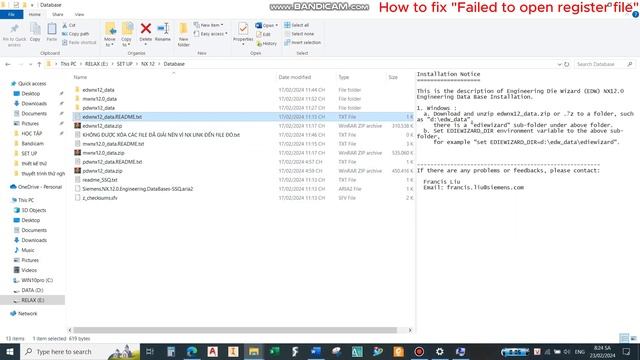640x360 pixels.
Task: Open Bandicam folder in the navigation pane
Action: pyautogui.click(x=32, y=144)
